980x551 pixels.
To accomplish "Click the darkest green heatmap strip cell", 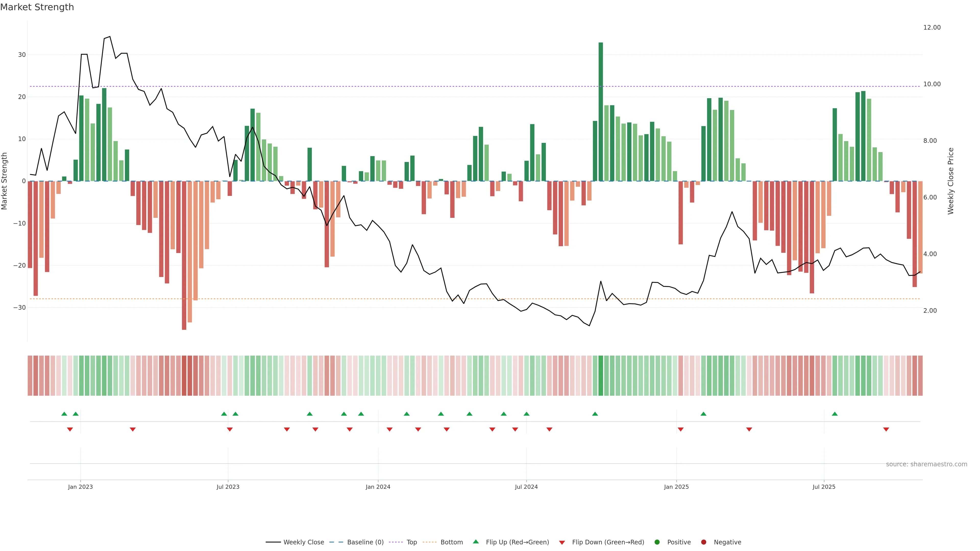I will (601, 375).
